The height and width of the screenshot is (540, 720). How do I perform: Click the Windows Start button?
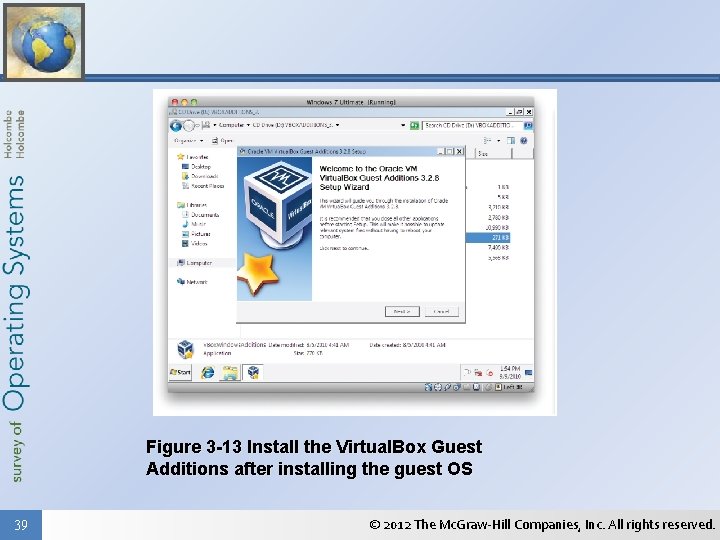(x=180, y=372)
